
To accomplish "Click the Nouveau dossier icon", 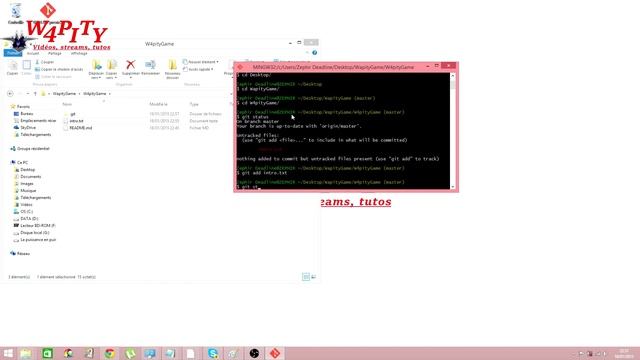I will pyautogui.click(x=172, y=64).
